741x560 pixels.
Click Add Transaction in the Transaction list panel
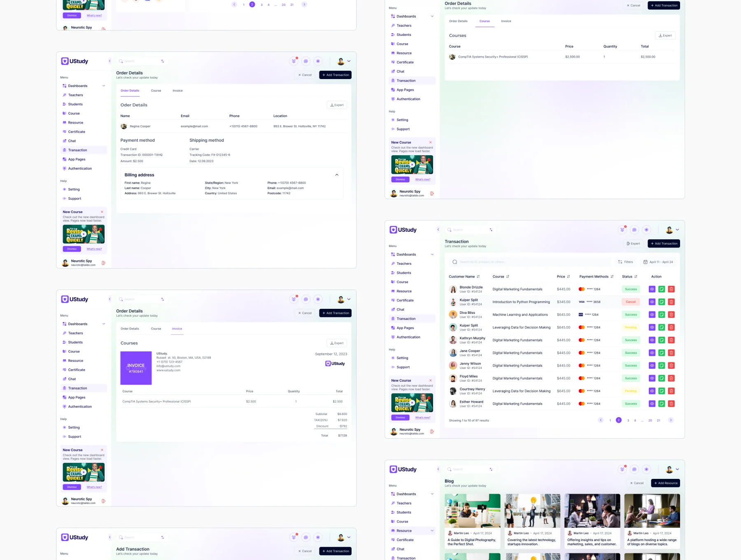[x=664, y=244]
